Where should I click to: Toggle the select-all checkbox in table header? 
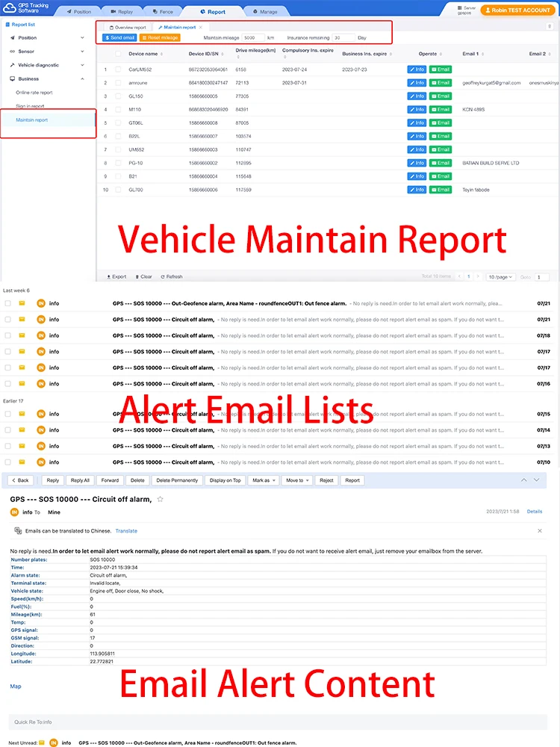tap(118, 54)
